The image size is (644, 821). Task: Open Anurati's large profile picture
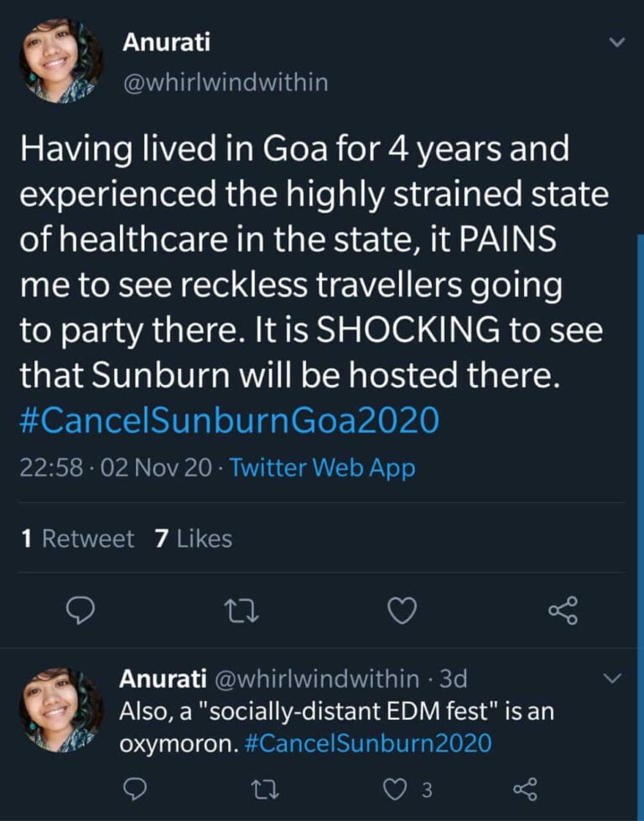[x=61, y=61]
